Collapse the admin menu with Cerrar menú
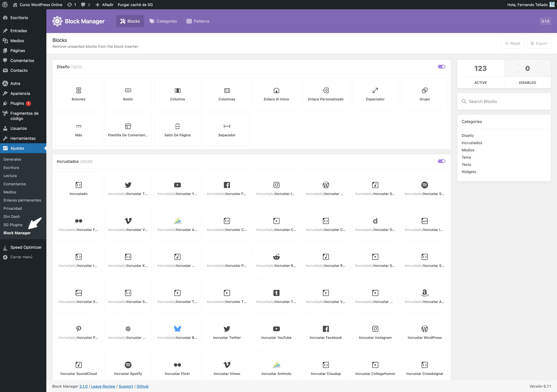The width and height of the screenshot is (557, 392). coord(21,257)
